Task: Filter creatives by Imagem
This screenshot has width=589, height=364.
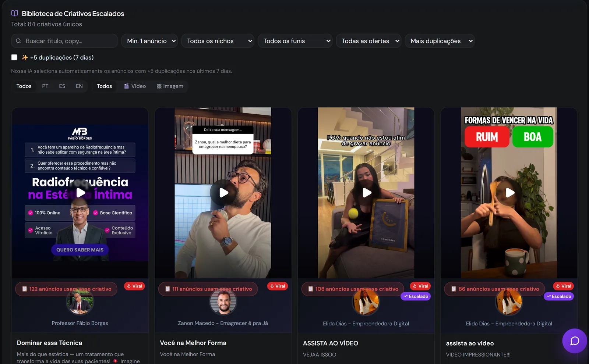Action: 170,86
